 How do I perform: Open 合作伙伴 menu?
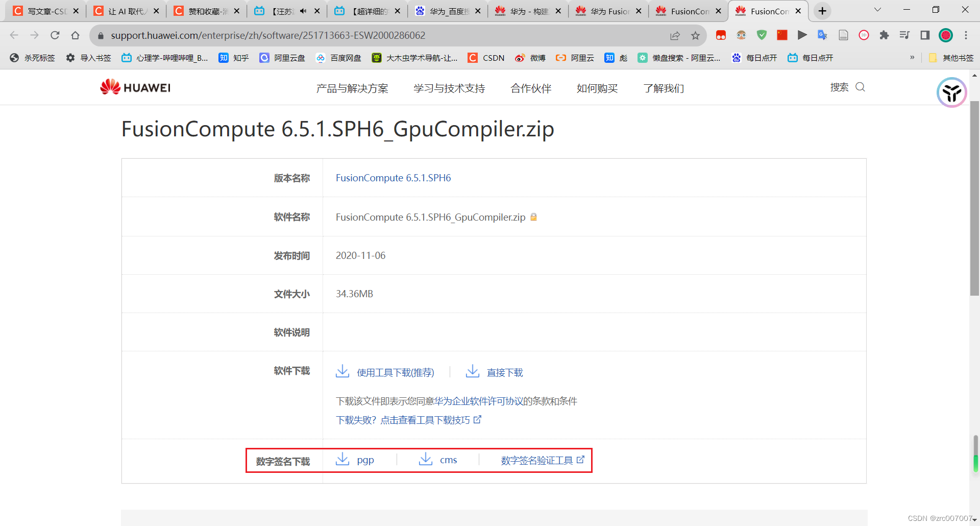531,88
